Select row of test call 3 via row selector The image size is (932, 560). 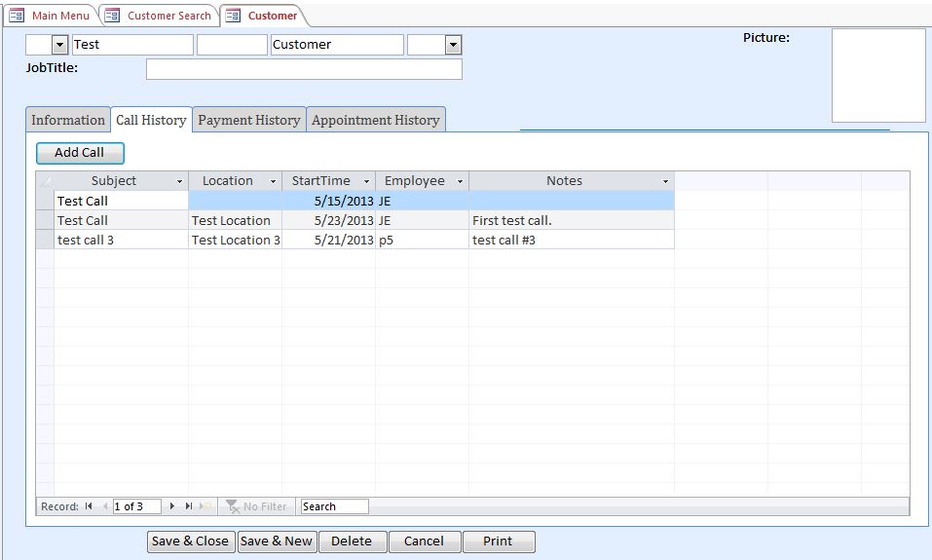45,240
